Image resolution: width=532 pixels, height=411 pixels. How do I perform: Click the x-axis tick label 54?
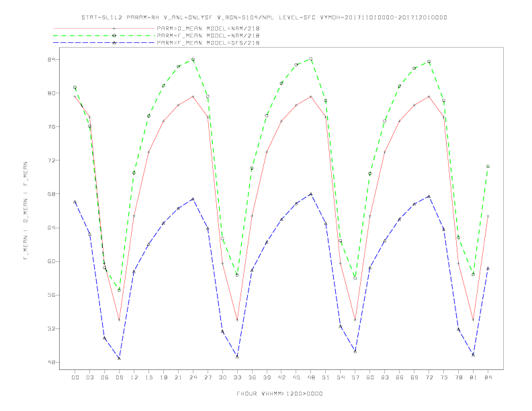coord(341,377)
